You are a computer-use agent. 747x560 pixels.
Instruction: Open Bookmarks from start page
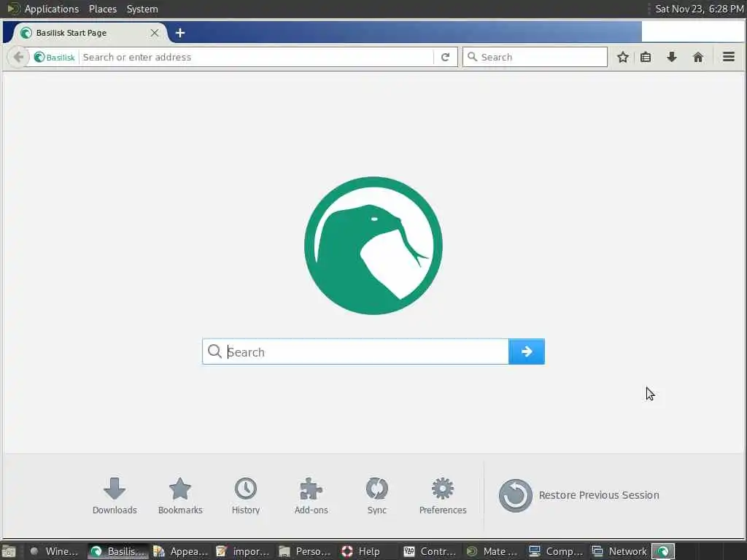180,496
